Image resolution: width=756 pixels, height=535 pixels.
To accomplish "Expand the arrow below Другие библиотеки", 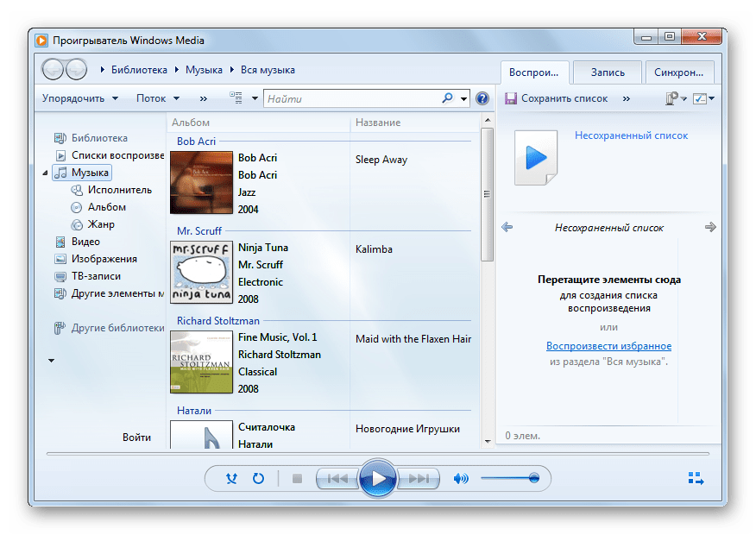I will (51, 361).
